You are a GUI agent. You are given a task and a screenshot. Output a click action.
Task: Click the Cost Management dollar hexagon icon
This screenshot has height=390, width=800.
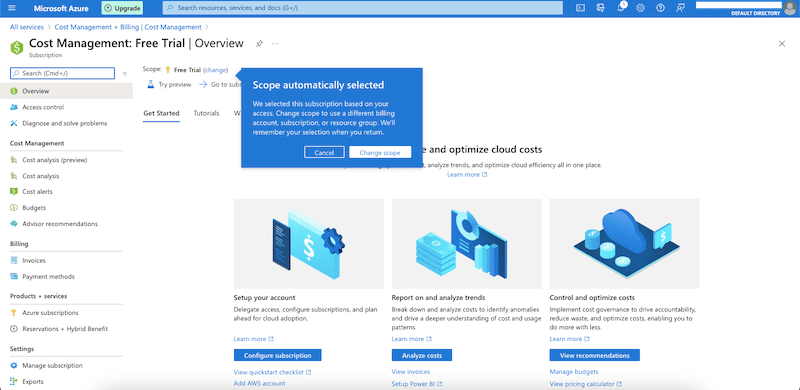(x=17, y=47)
